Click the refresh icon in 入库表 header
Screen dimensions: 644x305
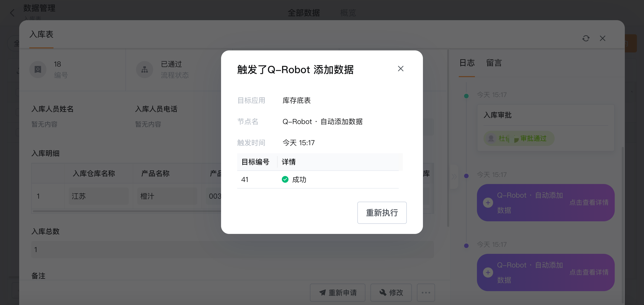click(586, 38)
